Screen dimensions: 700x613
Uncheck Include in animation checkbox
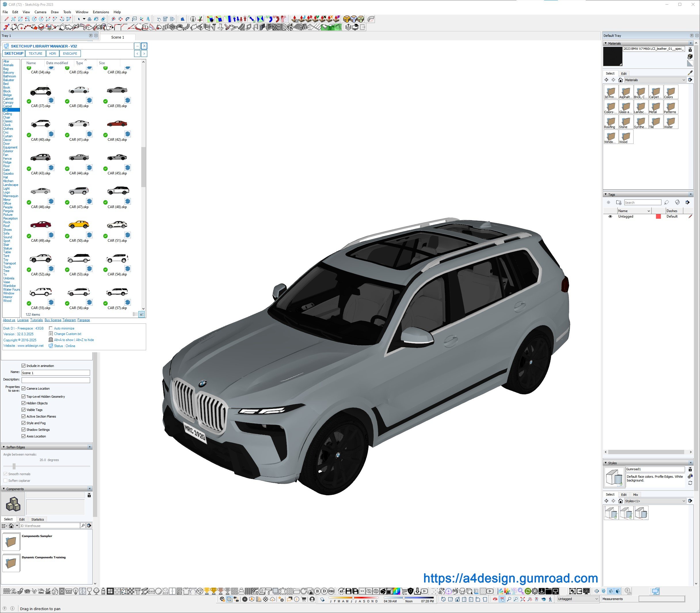click(x=24, y=366)
